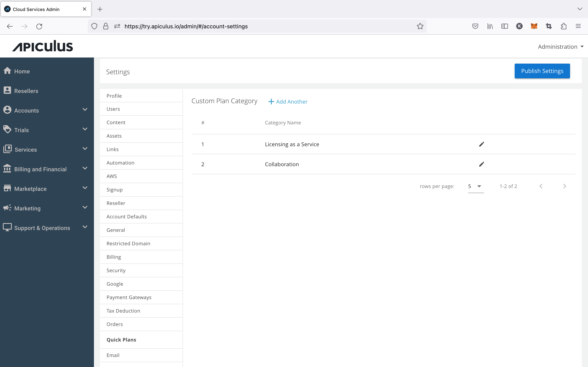The width and height of the screenshot is (588, 367).
Task: Expand the Billing and Financial section
Action: click(x=47, y=169)
